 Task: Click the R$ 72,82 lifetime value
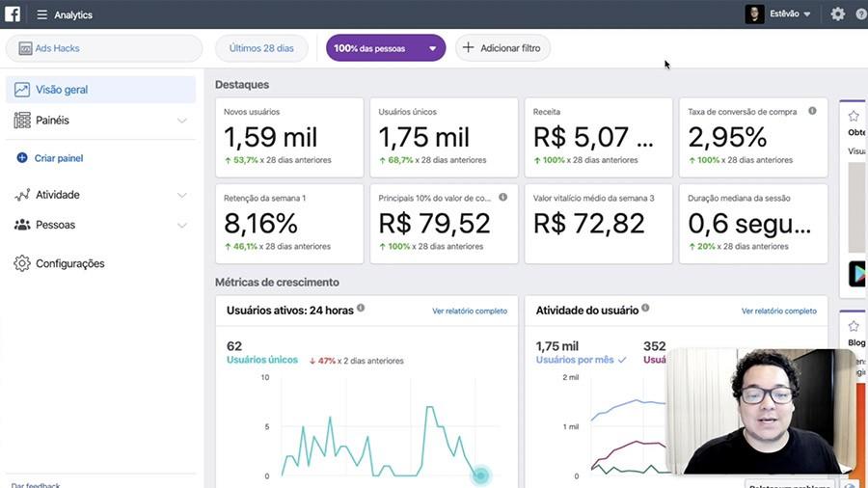click(589, 224)
